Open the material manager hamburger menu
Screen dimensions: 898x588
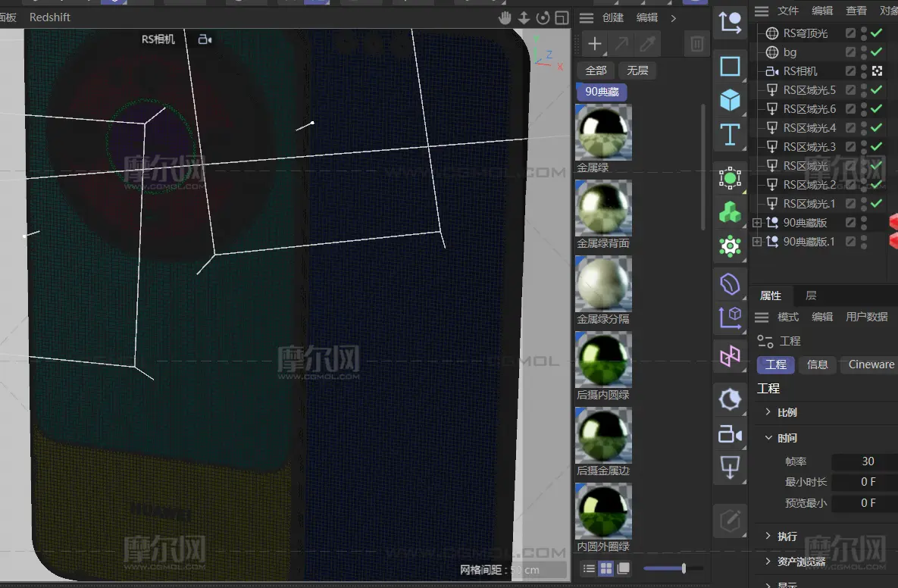pos(587,17)
